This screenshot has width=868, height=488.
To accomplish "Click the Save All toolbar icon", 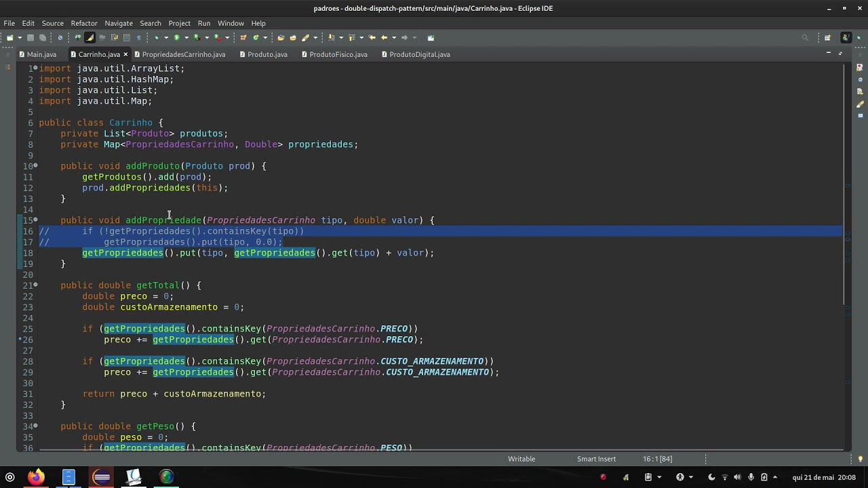I will 43,38.
